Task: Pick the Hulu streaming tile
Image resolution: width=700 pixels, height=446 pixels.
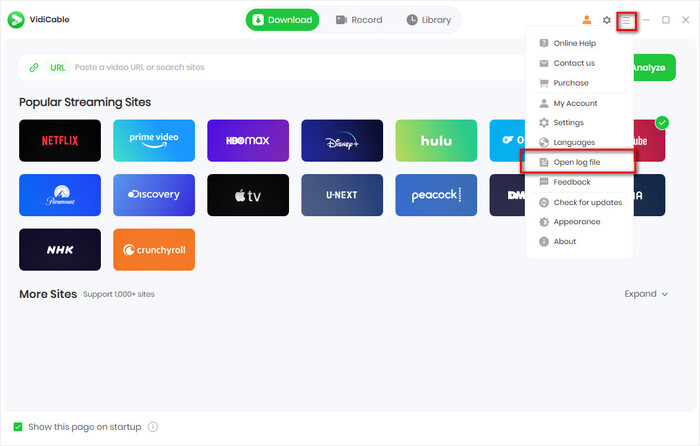Action: (x=436, y=141)
